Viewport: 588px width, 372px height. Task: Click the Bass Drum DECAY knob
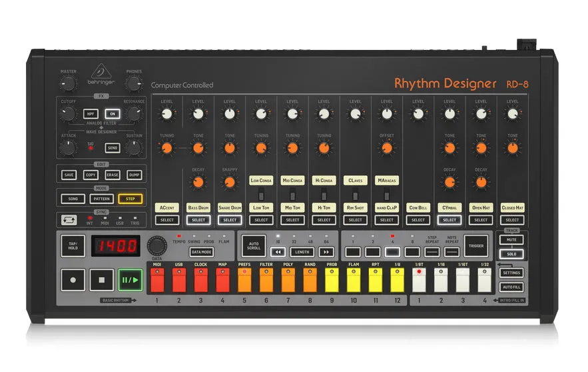coord(198,183)
